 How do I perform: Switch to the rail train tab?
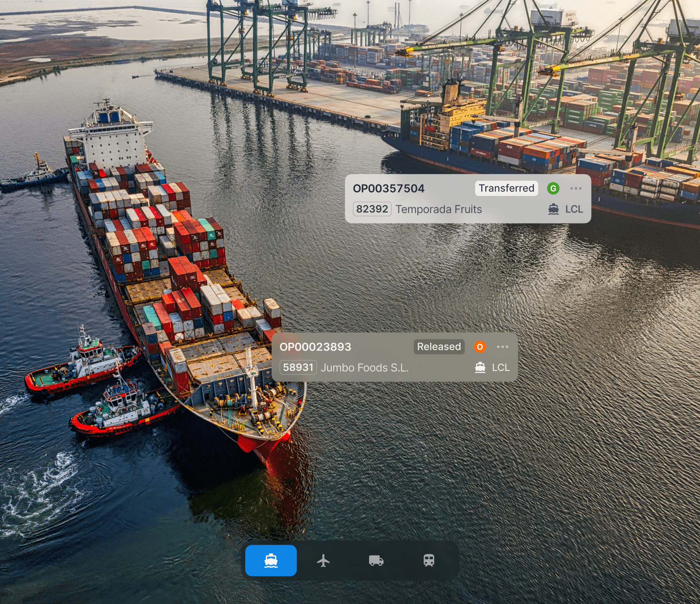pyautogui.click(x=429, y=561)
